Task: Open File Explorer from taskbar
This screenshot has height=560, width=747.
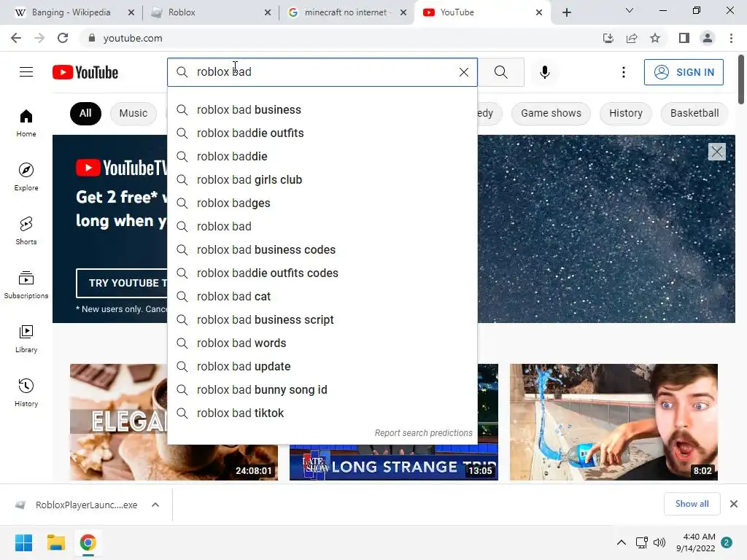Action: [x=55, y=542]
